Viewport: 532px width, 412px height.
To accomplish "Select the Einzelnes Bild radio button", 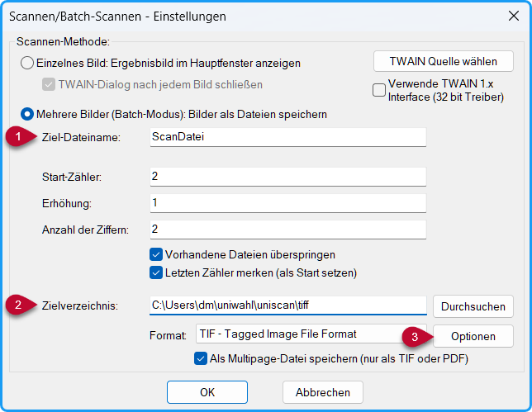I will pyautogui.click(x=27, y=63).
